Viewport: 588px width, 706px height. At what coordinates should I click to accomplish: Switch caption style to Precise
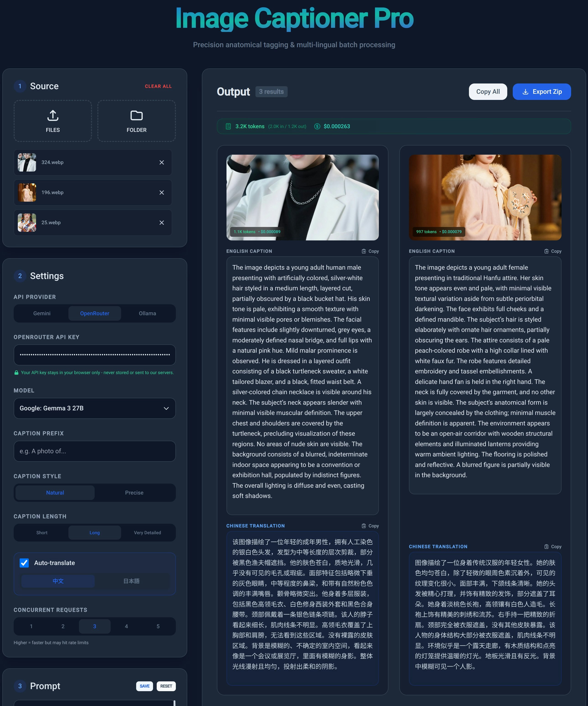coord(135,492)
